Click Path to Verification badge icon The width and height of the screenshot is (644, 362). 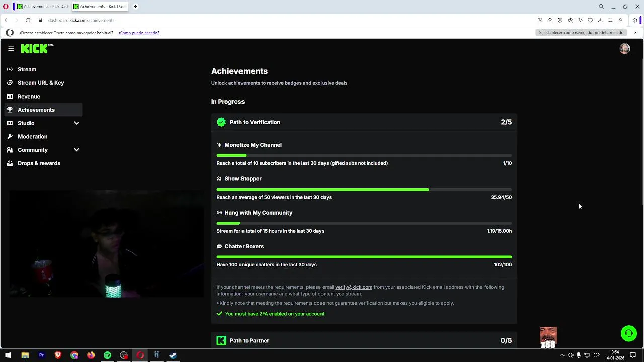[x=221, y=122]
